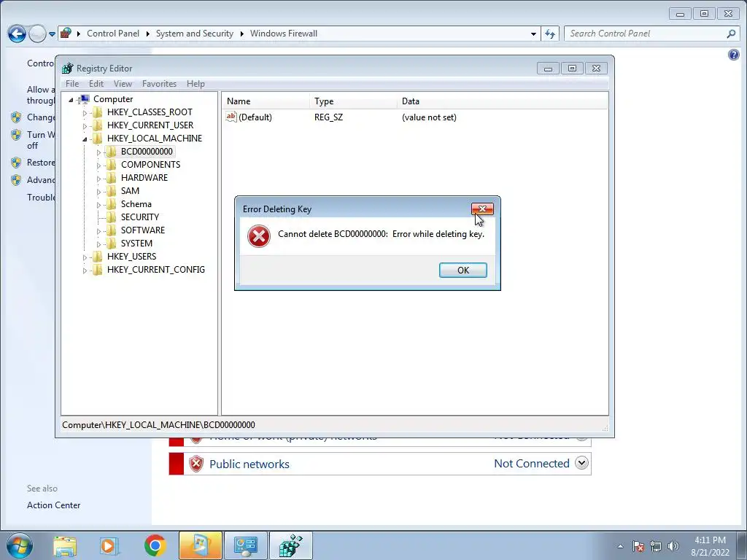Image resolution: width=747 pixels, height=560 pixels.
Task: Collapse the Computer root node
Action: coord(71,99)
